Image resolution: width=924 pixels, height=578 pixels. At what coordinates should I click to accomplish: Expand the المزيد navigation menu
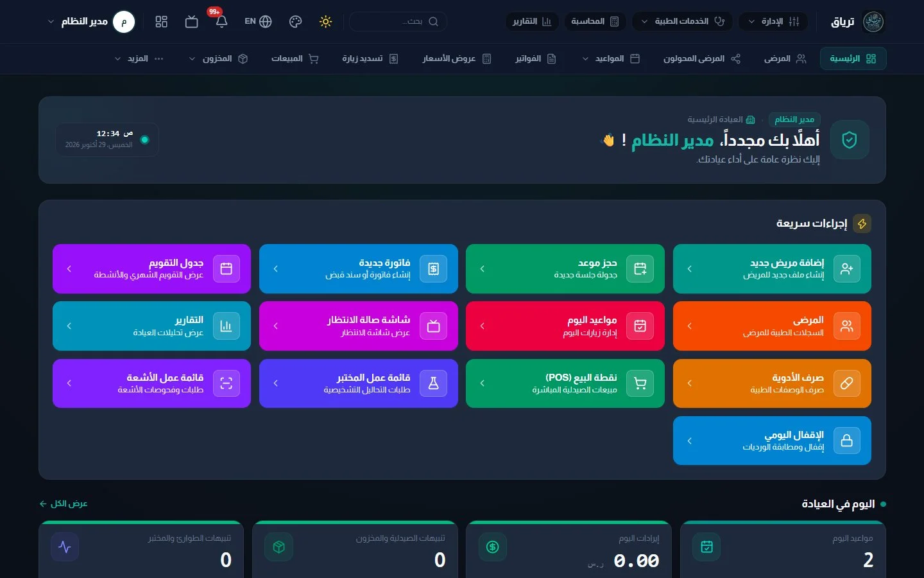tap(139, 58)
